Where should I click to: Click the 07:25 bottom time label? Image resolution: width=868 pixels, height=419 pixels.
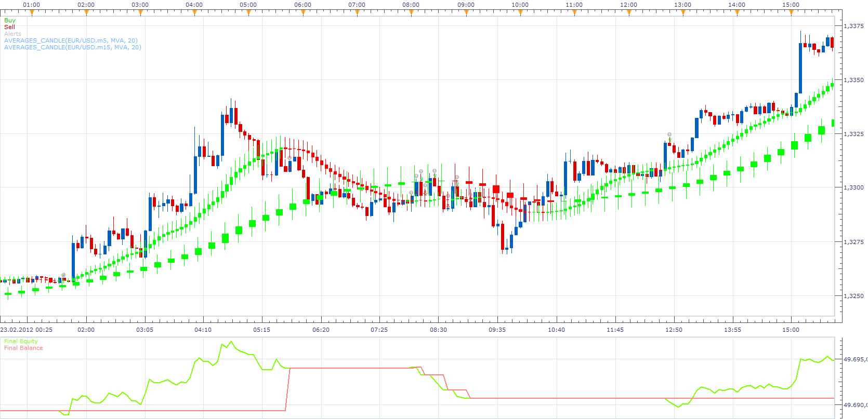tap(379, 330)
